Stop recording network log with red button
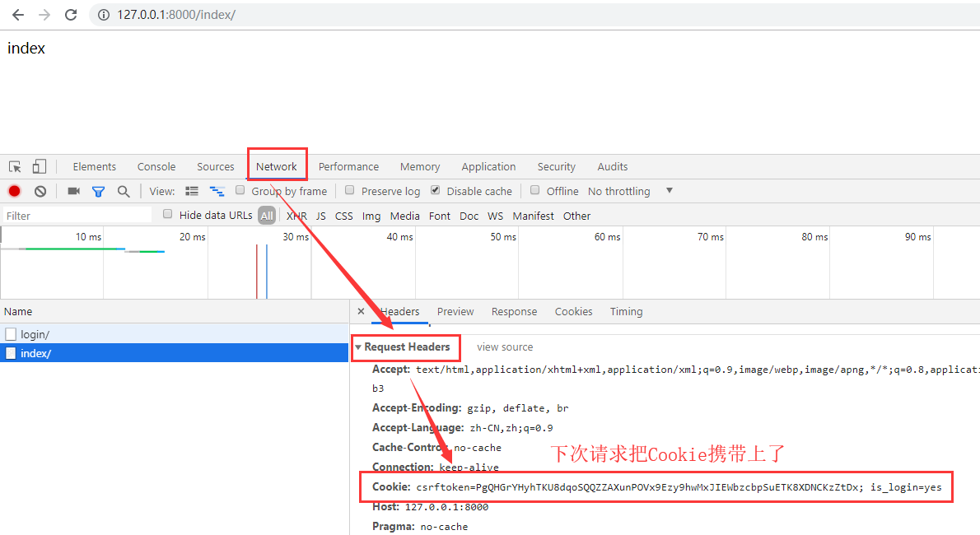Image resolution: width=980 pixels, height=535 pixels. pyautogui.click(x=14, y=191)
